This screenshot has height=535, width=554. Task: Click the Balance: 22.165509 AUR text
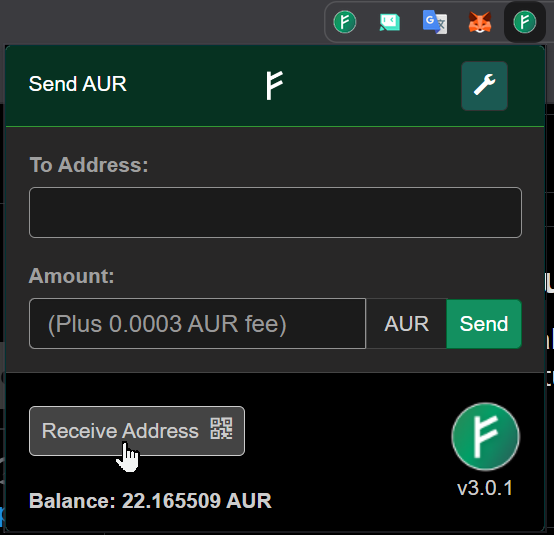pyautogui.click(x=150, y=501)
